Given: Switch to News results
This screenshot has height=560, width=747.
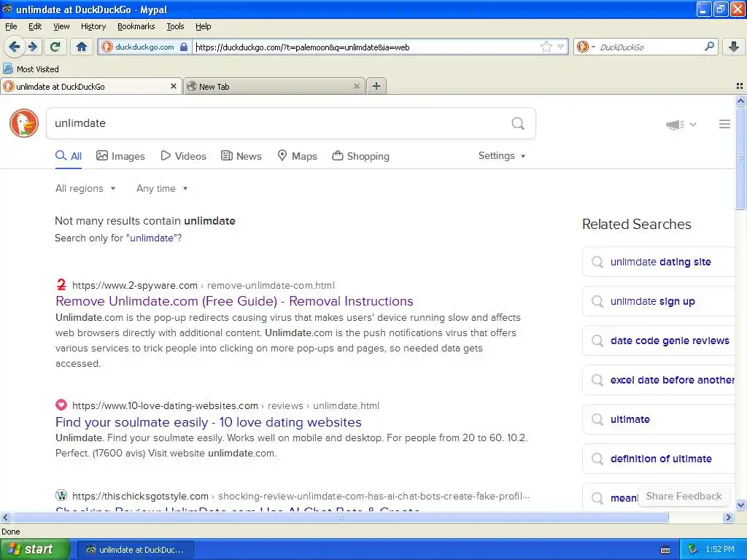Looking at the screenshot, I should (x=241, y=156).
